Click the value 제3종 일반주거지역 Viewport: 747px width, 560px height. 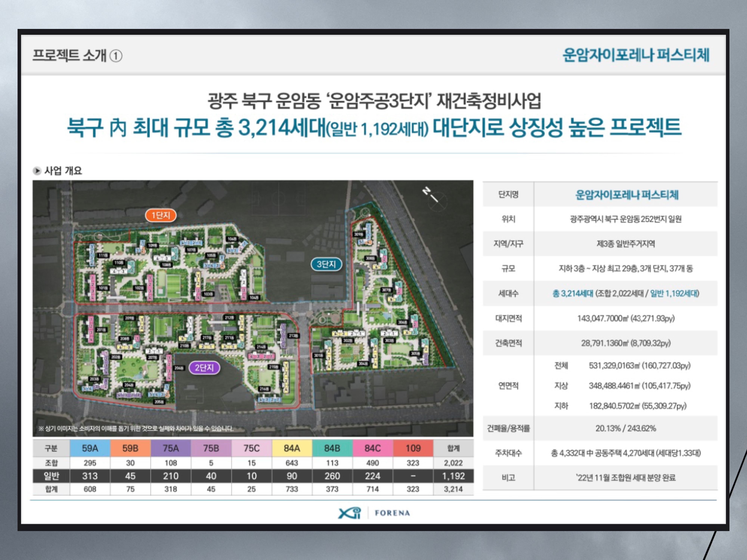coord(626,244)
